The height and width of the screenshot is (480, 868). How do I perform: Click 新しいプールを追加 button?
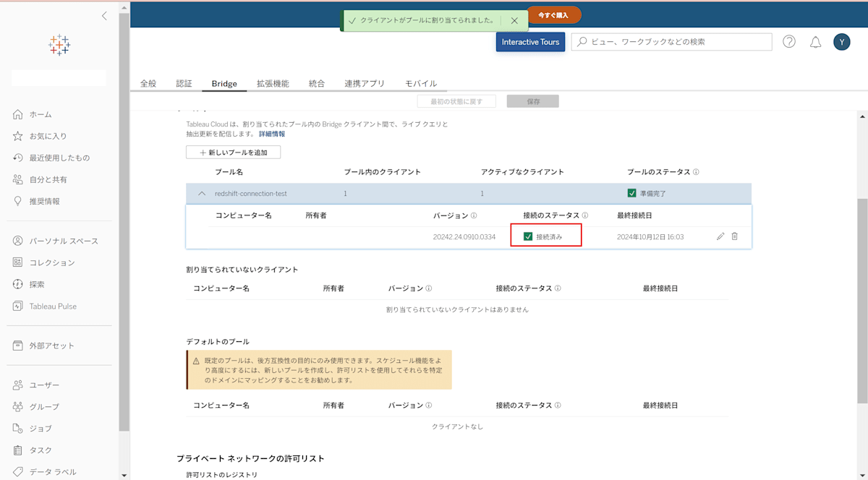234,153
